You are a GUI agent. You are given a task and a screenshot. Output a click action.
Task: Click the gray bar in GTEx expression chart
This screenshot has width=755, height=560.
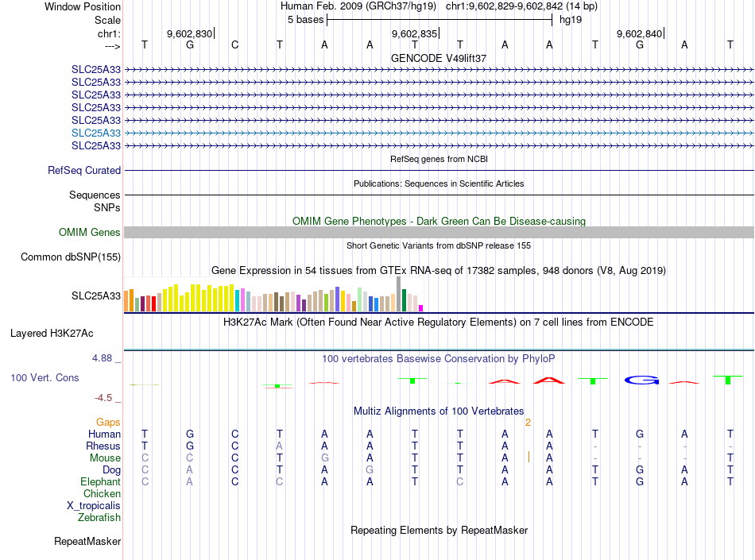(399, 294)
